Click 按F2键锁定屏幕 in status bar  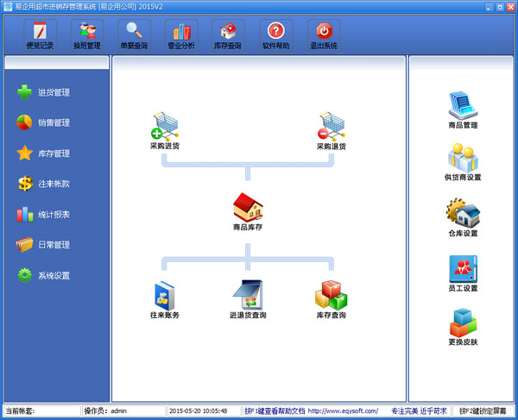[x=483, y=411]
